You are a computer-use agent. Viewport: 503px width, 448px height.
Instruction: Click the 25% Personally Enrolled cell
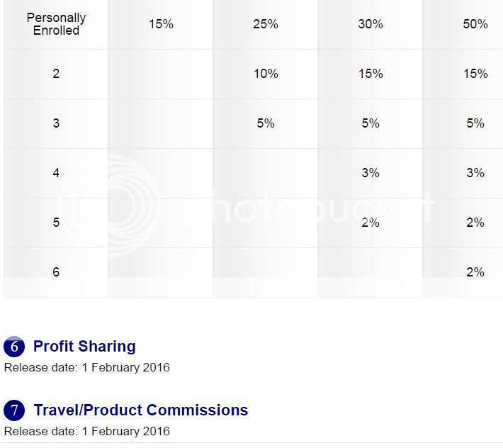click(x=266, y=24)
